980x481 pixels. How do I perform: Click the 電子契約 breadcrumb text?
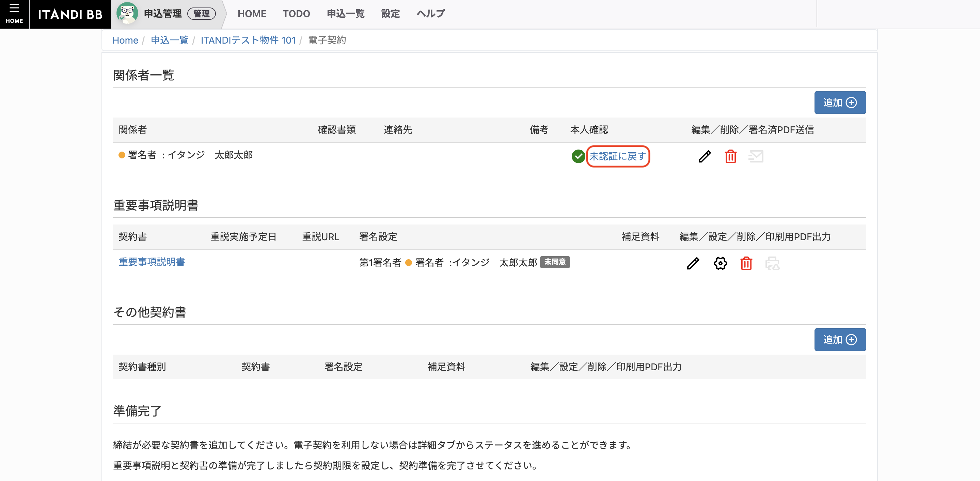(x=327, y=40)
